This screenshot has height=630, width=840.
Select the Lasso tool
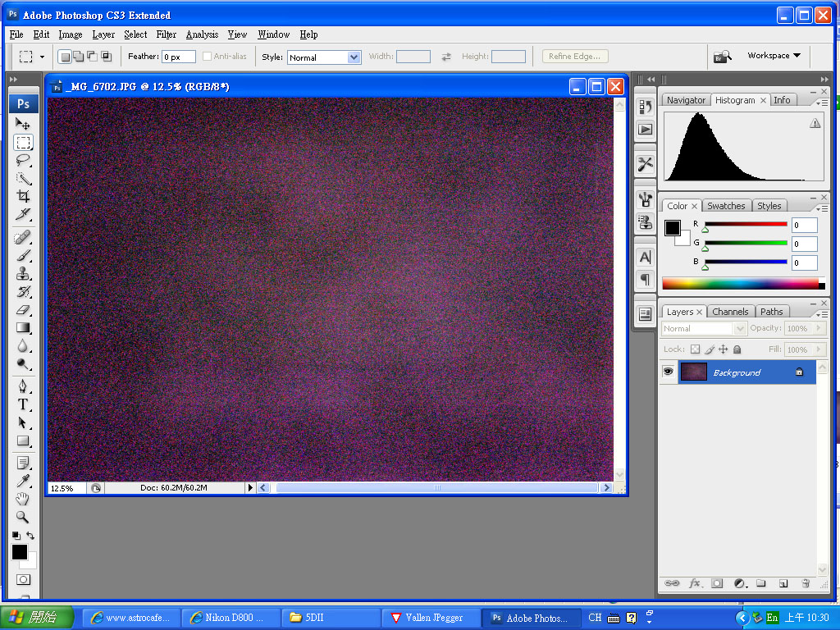click(23, 160)
